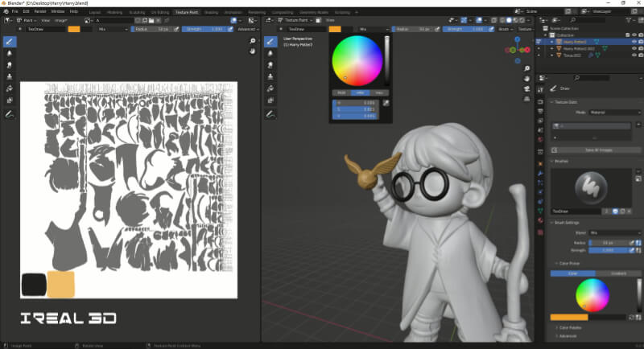
Task: Expand Advanced section in Properties panel
Action: coord(567,336)
